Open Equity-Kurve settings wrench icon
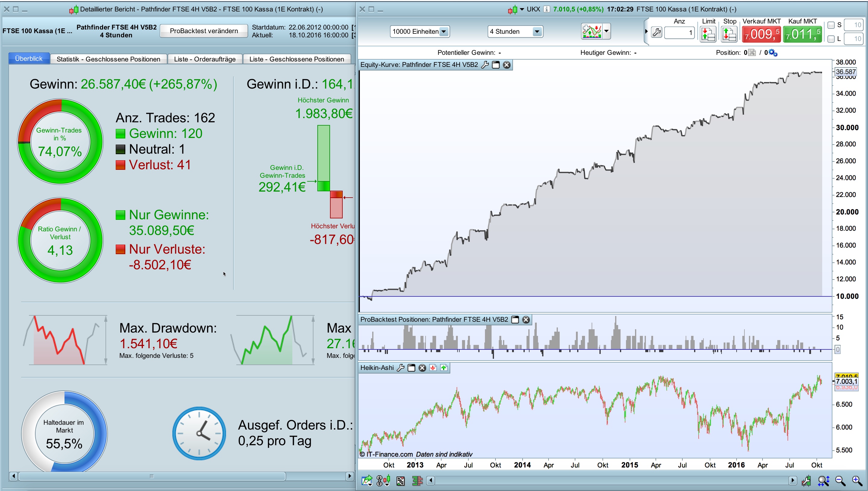 point(485,65)
